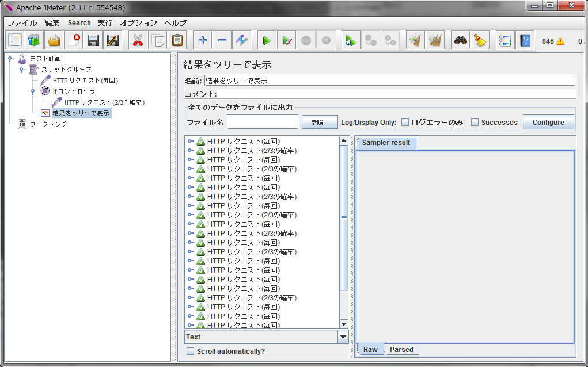Click the Toggle enable/disable icon
This screenshot has height=367, width=588.
(241, 40)
